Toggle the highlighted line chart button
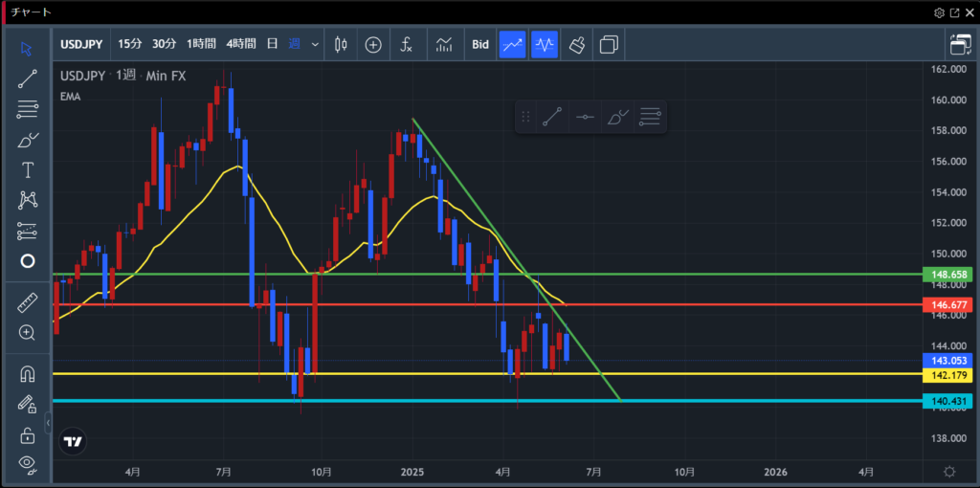The height and width of the screenshot is (488, 980). point(512,45)
